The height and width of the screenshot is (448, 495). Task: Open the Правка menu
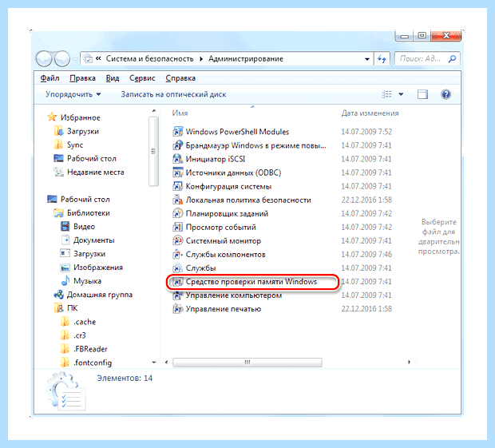[82, 78]
